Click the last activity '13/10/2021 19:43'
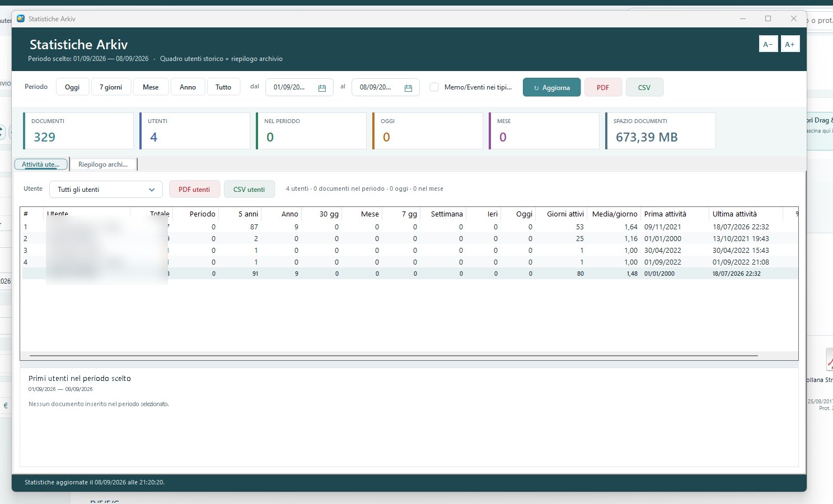This screenshot has width=833, height=504. tap(741, 239)
